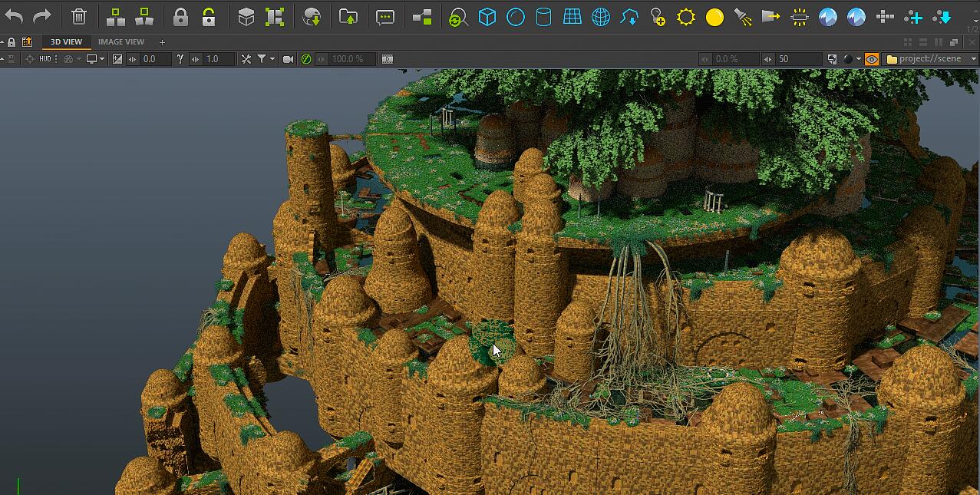Create a sphere primitive

pos(516,16)
